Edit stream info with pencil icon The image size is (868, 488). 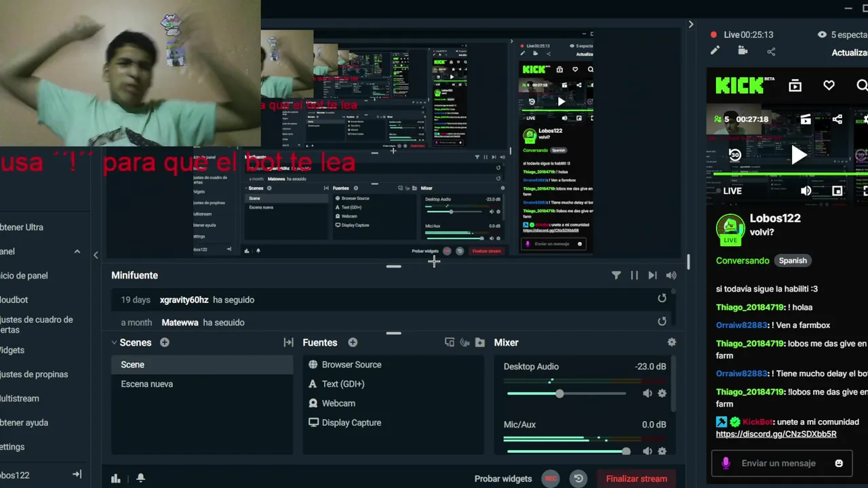715,51
